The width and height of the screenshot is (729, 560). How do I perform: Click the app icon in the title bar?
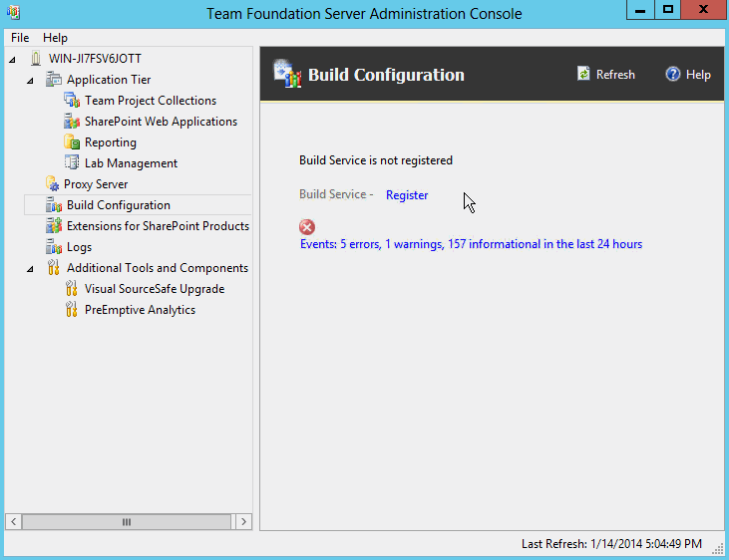14,12
